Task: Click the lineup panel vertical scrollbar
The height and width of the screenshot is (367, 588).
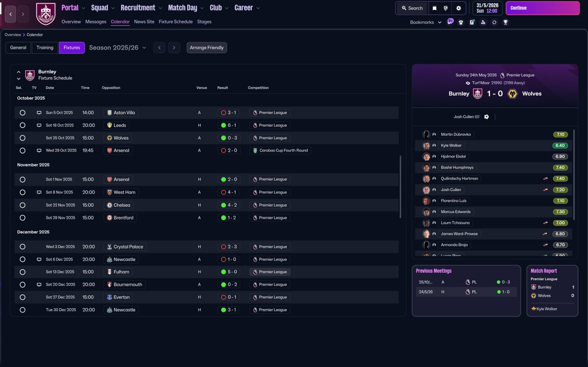Action: coord(574,175)
